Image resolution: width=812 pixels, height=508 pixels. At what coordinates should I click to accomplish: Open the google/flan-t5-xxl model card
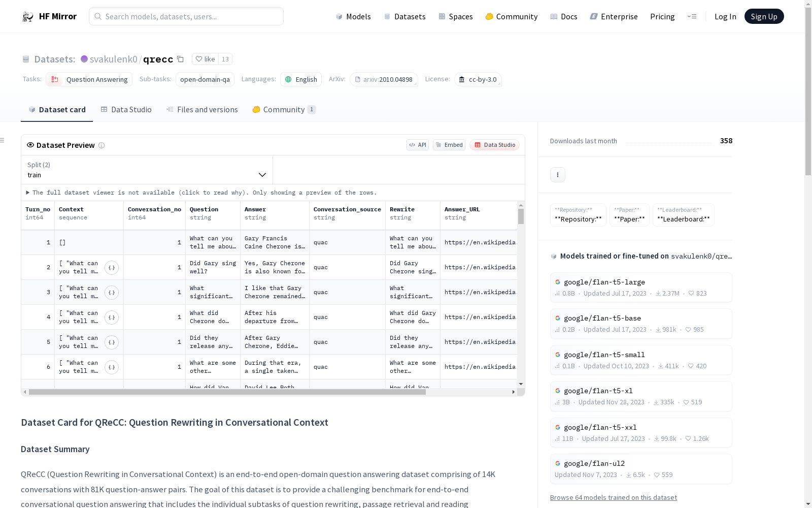(641, 433)
